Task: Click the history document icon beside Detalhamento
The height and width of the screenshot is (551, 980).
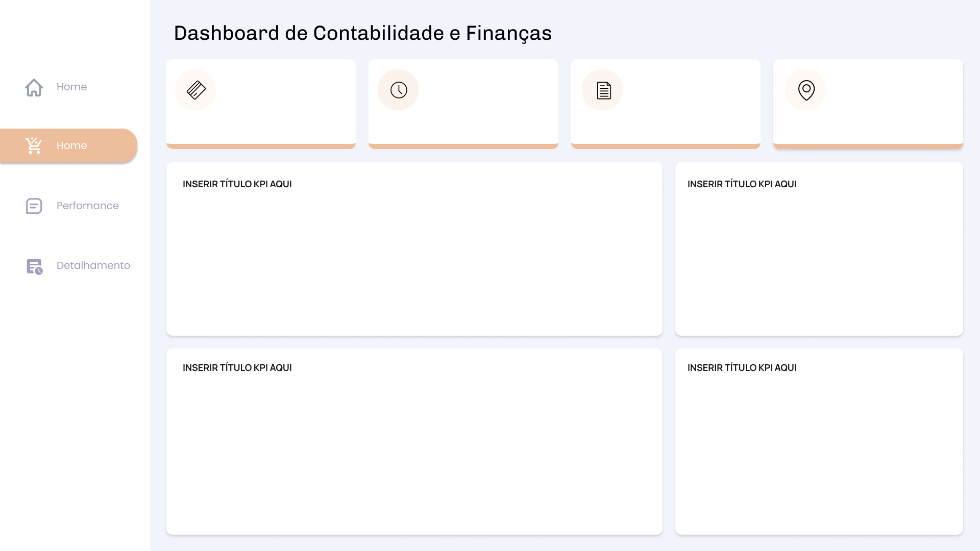Action: [x=34, y=266]
